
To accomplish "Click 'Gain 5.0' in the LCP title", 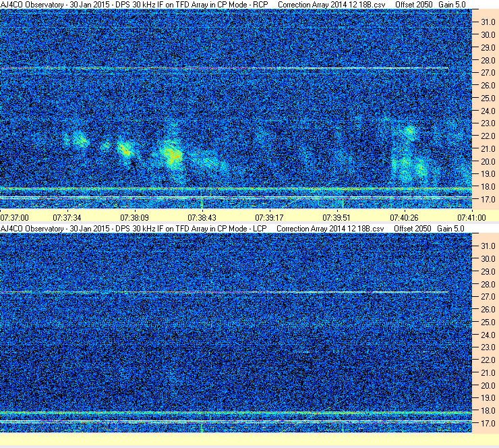I will point(450,229).
